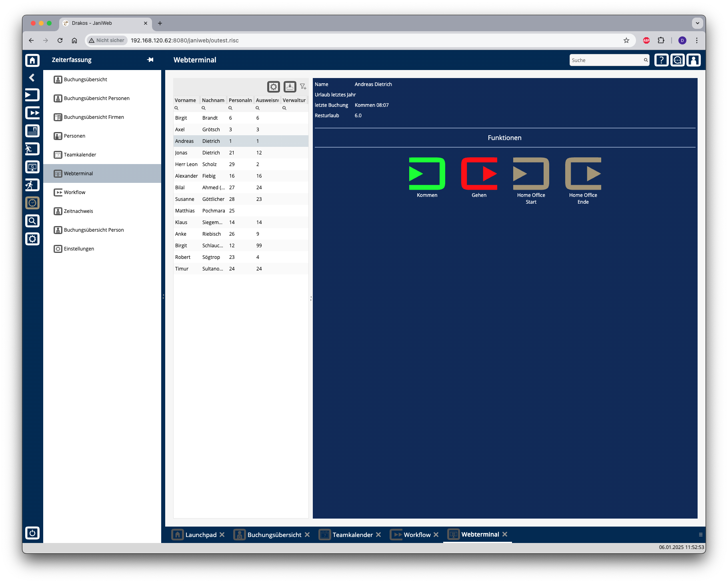Sort by Vorname column header
728x583 pixels.
point(185,100)
